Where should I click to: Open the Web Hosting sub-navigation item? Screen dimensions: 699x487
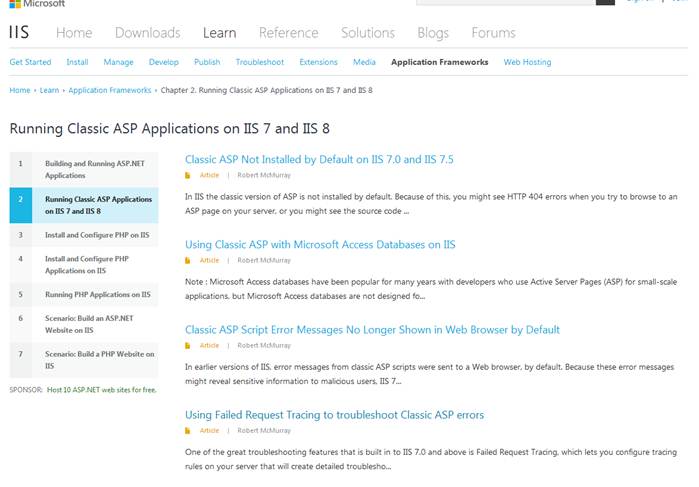(527, 62)
